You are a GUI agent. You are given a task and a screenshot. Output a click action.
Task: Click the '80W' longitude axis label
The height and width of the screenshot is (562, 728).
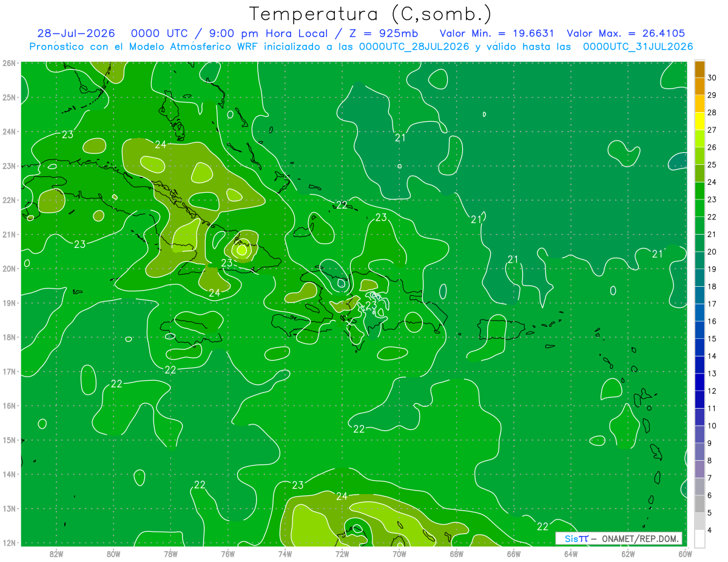[x=113, y=554]
